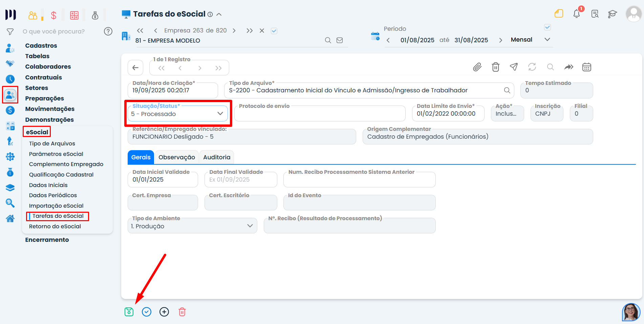This screenshot has width=644, height=324.
Task: Open the money bag module icon
Action: coord(95,15)
